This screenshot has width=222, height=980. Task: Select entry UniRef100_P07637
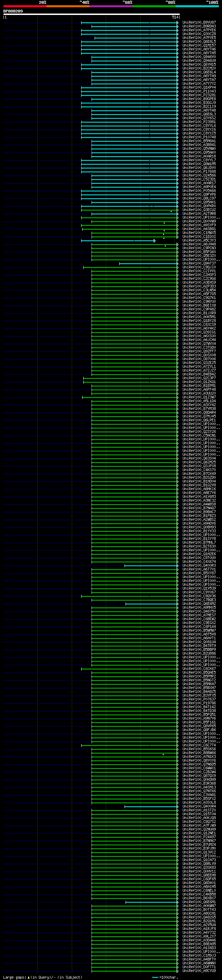pyautogui.click(x=199, y=699)
